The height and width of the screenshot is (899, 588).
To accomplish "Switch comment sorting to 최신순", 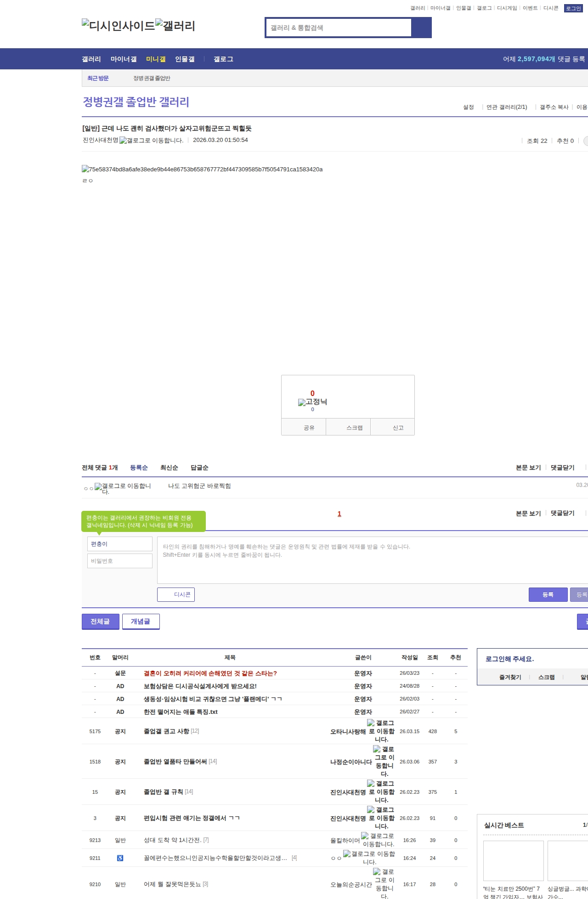I will pos(169,468).
